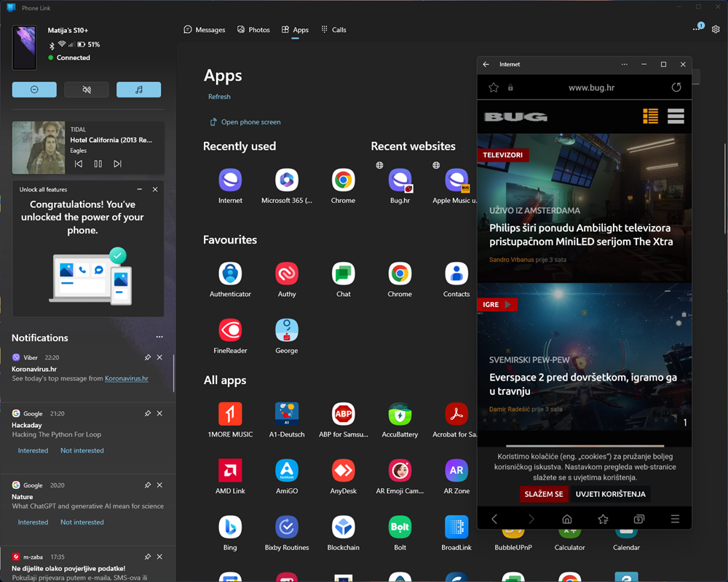728x582 pixels.
Task: Accept cookies with SLAŽEM SE button
Action: pyautogui.click(x=544, y=494)
